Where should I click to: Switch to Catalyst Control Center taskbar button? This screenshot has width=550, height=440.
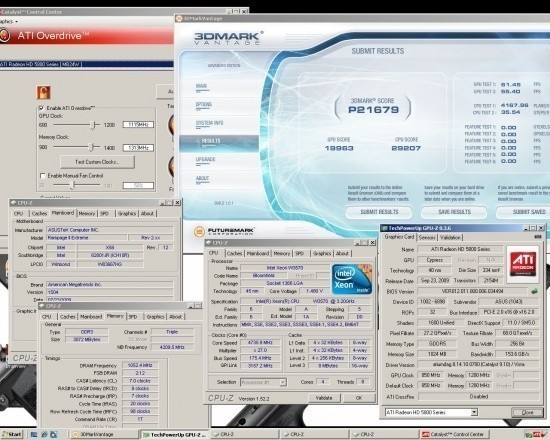(454, 434)
